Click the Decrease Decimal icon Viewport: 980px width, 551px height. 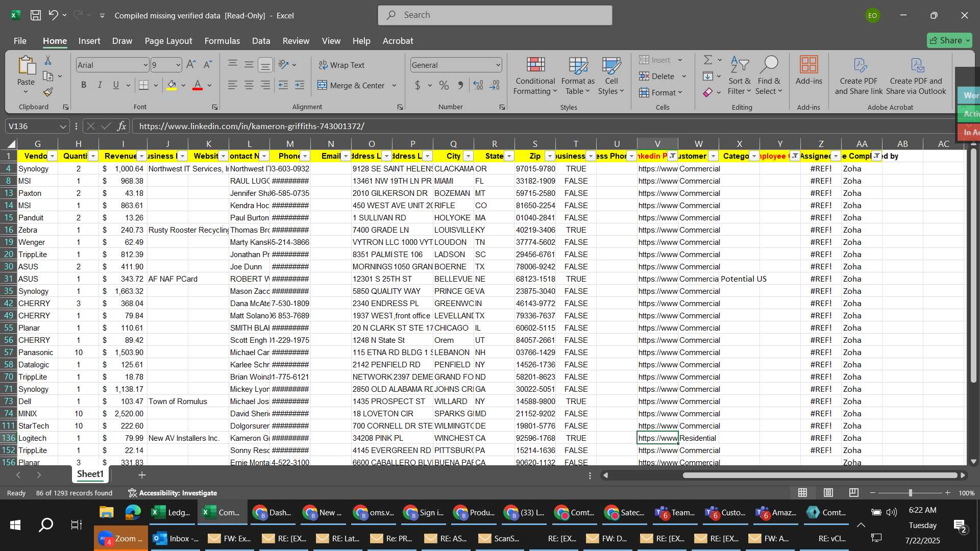[495, 85]
